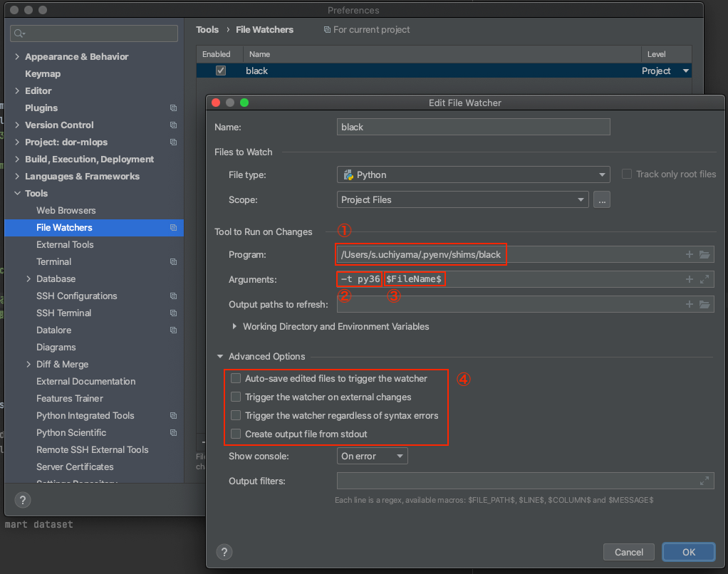Select Web Browsers under Tools
The image size is (728, 574).
coord(66,210)
